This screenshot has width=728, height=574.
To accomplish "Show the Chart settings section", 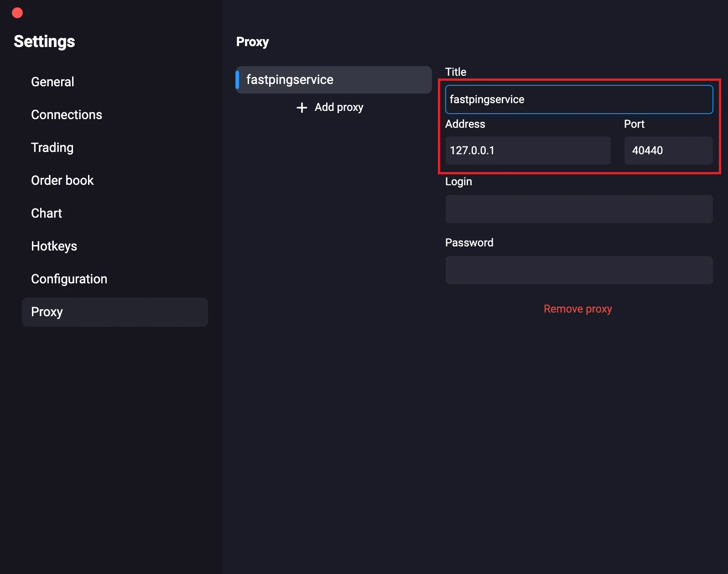I will pos(47,214).
